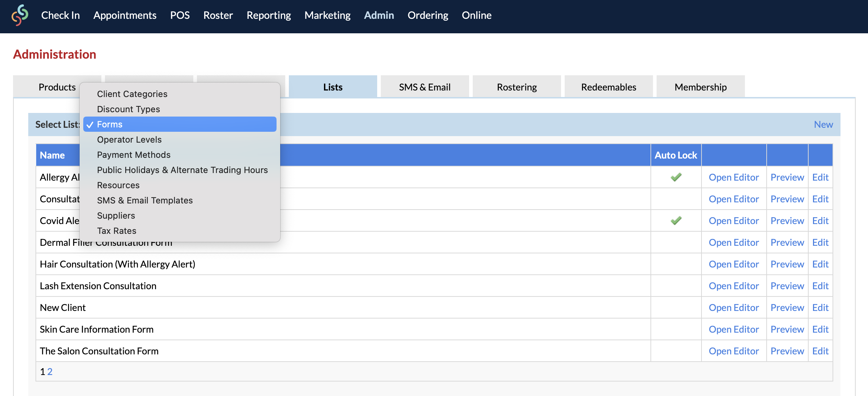Preview The Salon Consultation Form

[787, 351]
